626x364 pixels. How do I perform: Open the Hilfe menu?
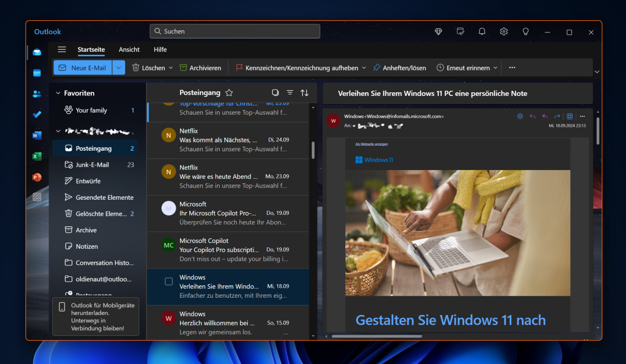[x=160, y=50]
